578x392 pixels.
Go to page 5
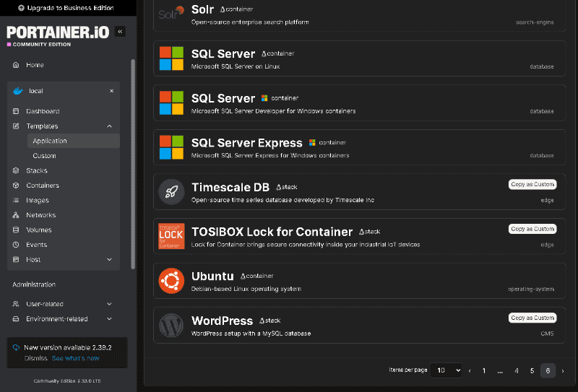(532, 370)
